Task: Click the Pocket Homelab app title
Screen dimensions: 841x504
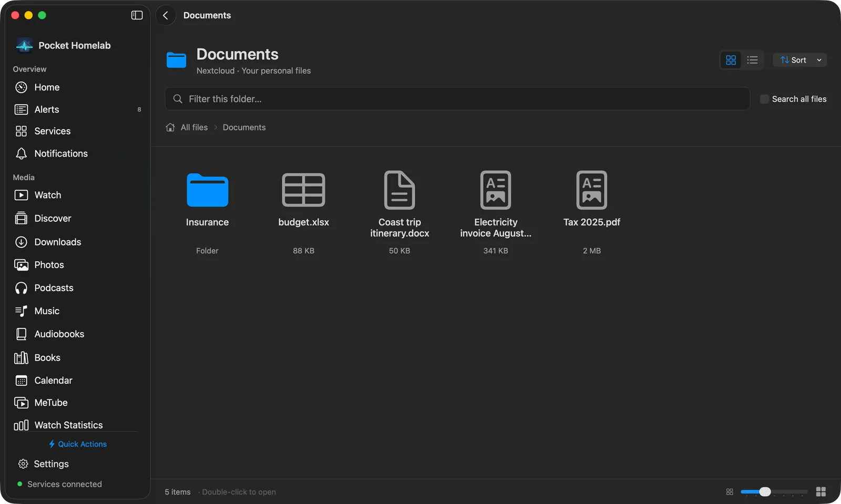Action: [x=75, y=45]
